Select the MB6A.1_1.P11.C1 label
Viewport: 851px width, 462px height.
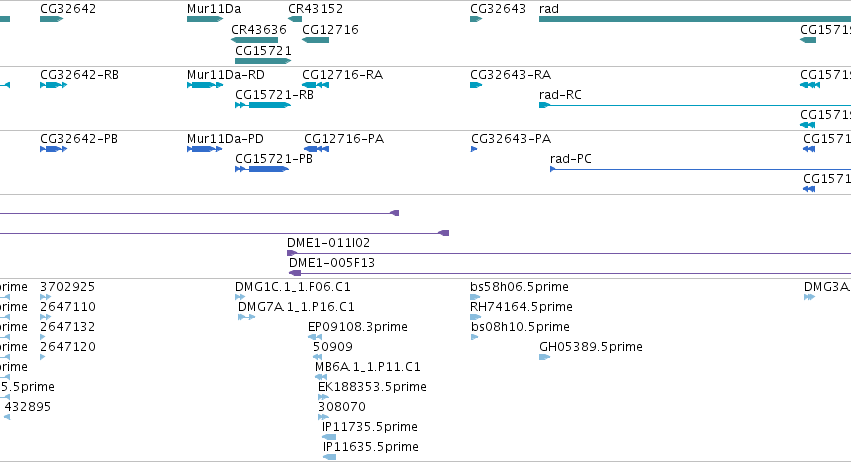[367, 367]
